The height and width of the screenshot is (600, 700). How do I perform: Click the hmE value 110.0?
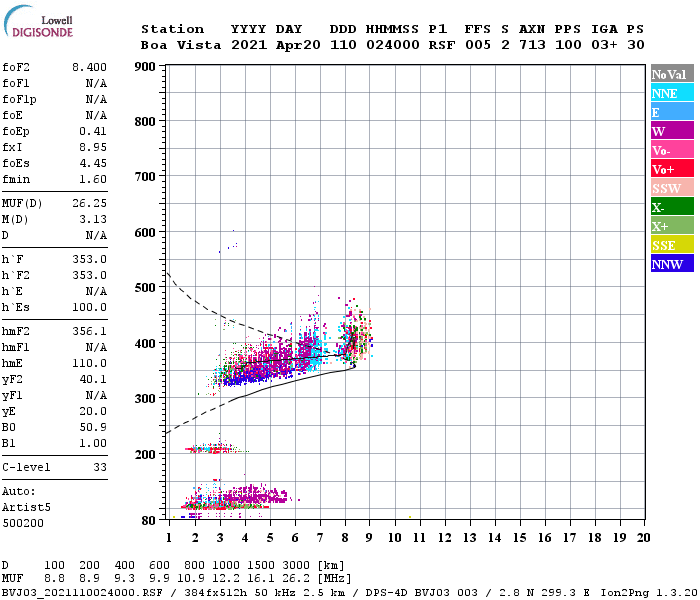[89, 364]
